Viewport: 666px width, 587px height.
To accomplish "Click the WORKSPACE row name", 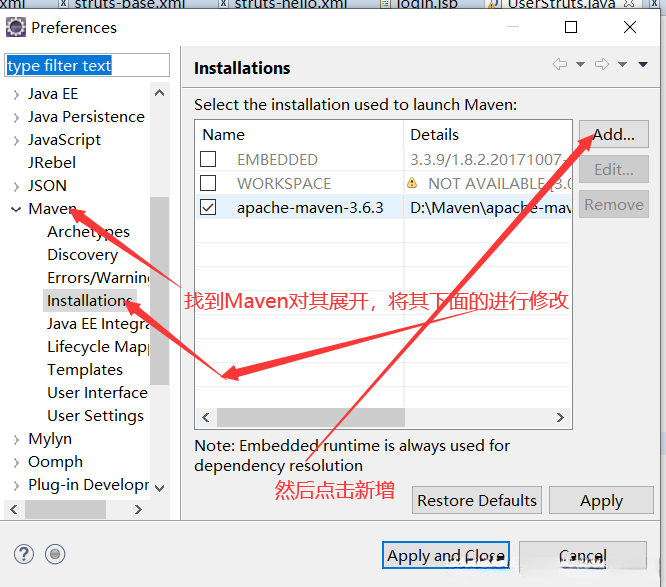I will (284, 183).
